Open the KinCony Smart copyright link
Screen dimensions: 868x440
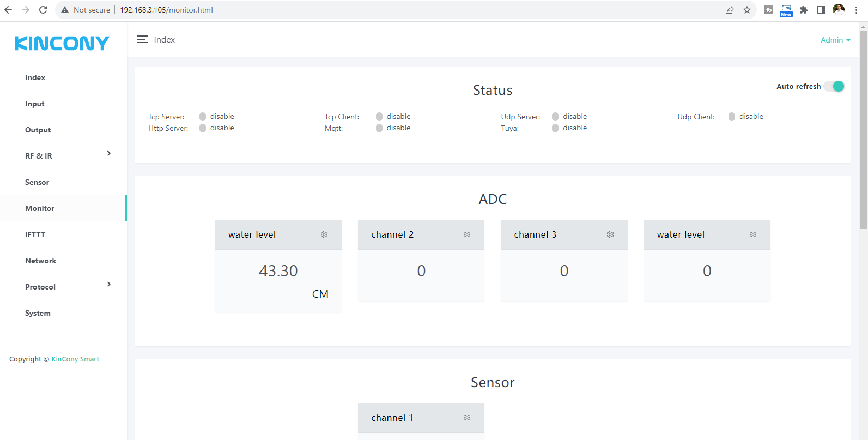75,359
